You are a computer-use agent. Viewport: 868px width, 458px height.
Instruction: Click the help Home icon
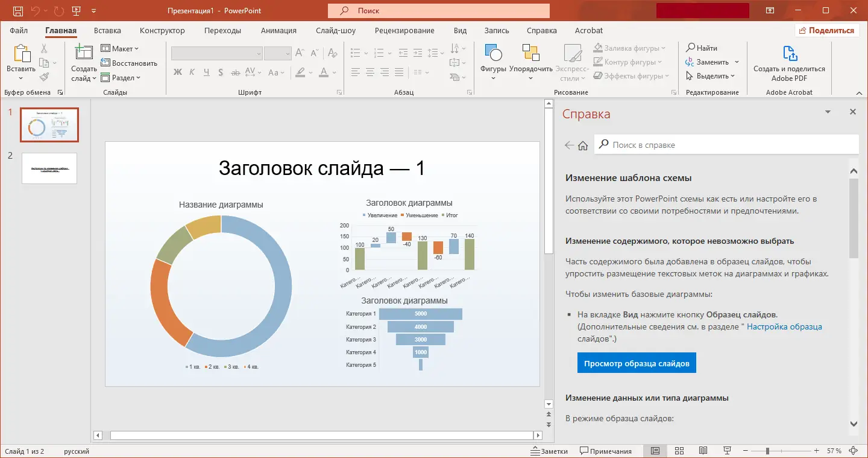click(x=583, y=145)
